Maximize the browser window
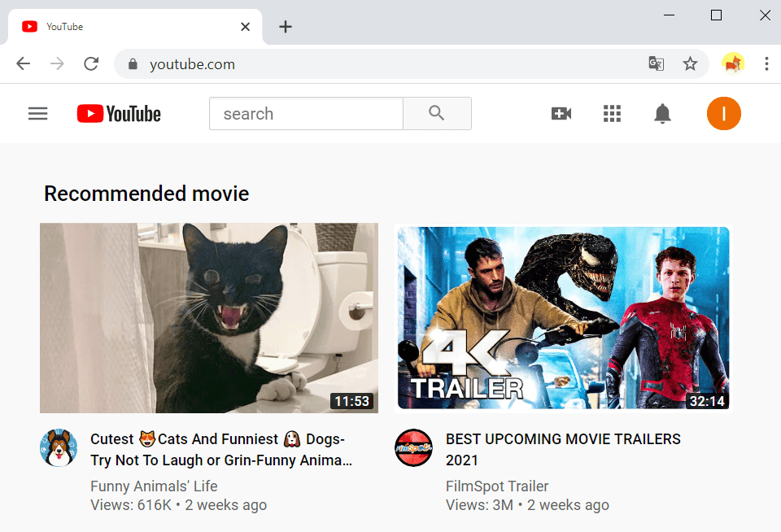Screen dimensions: 781x532 click(716, 15)
